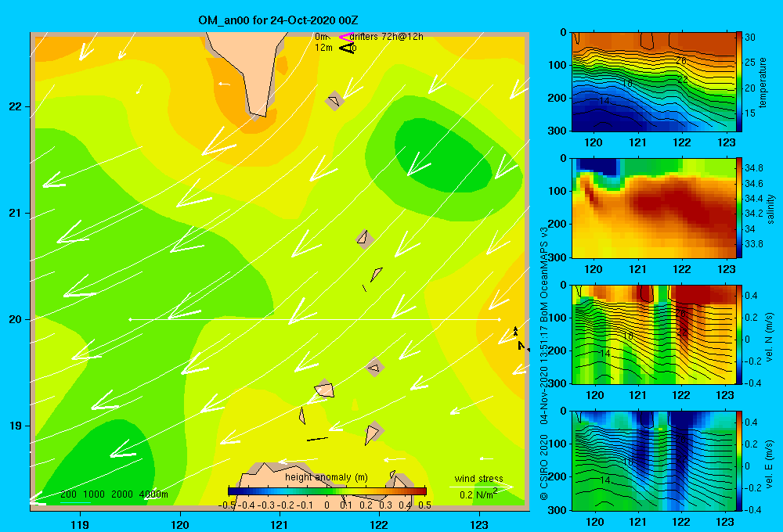Image resolution: width=783 pixels, height=532 pixels.
Task: Click the salinity colorbar
Action: pyautogui.click(x=738, y=207)
